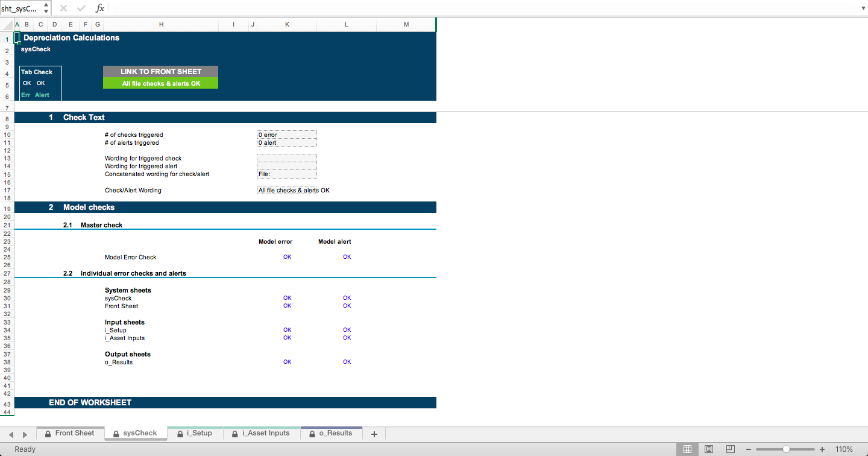868x456 pixels.
Task: Click the 'Master check' subsection heading
Action: tap(101, 226)
